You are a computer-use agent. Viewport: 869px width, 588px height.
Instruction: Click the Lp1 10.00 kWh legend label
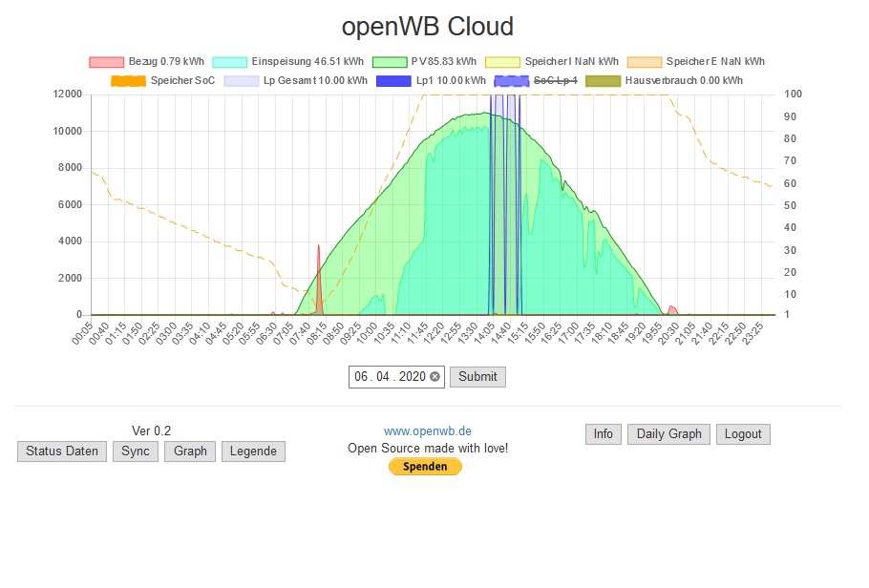point(451,80)
